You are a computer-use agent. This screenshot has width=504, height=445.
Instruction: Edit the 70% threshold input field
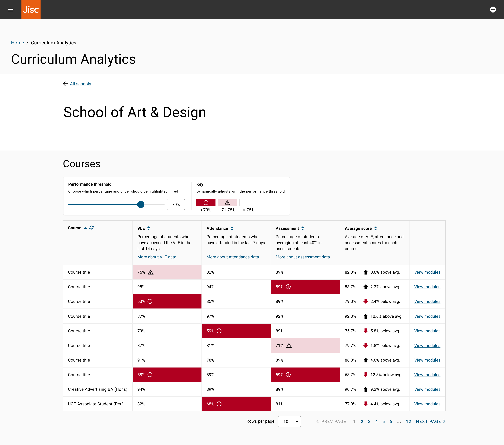point(176,204)
